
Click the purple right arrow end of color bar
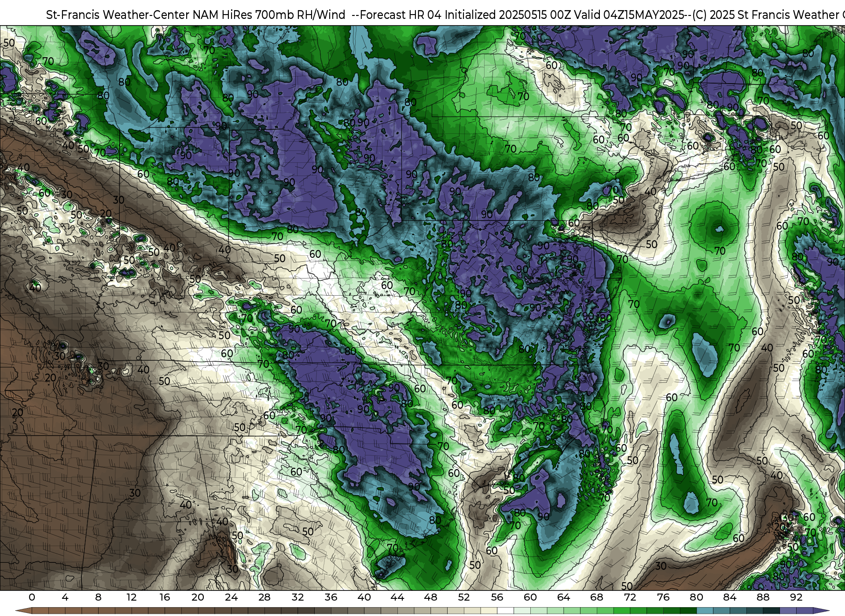click(x=821, y=611)
